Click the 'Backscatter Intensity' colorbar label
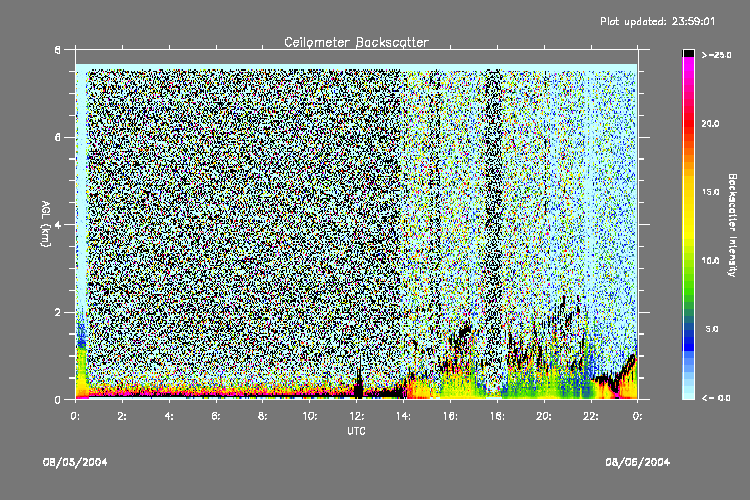Viewport: 750px width, 500px height. tap(732, 225)
